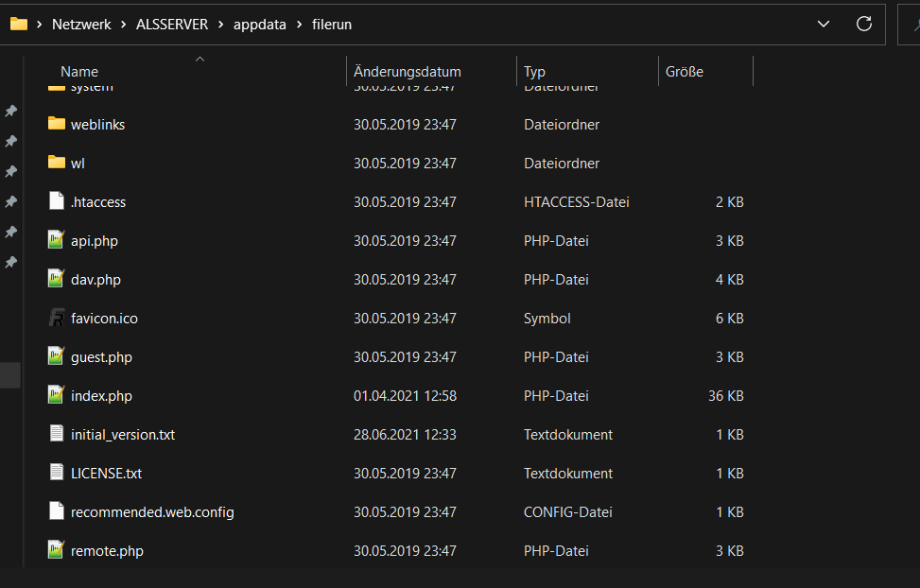Click the Textdokument type of LICENSE.txt
Viewport: 920px width, 588px height.
click(568, 473)
